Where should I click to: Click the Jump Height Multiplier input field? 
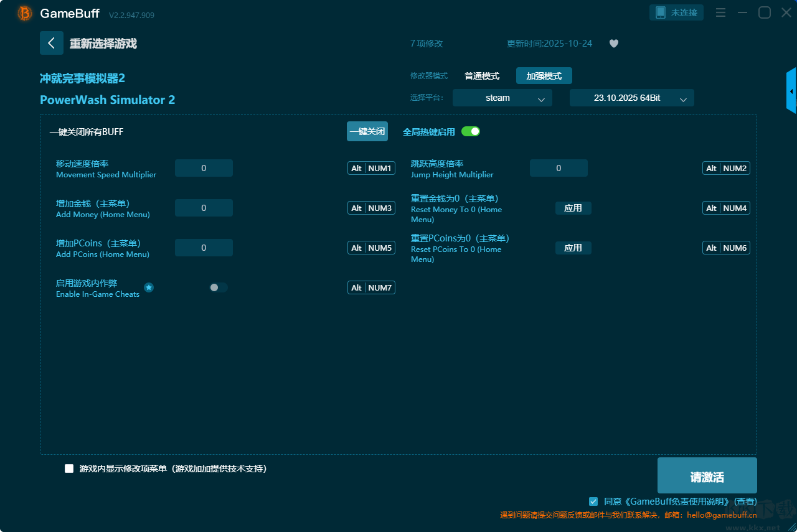(x=559, y=168)
